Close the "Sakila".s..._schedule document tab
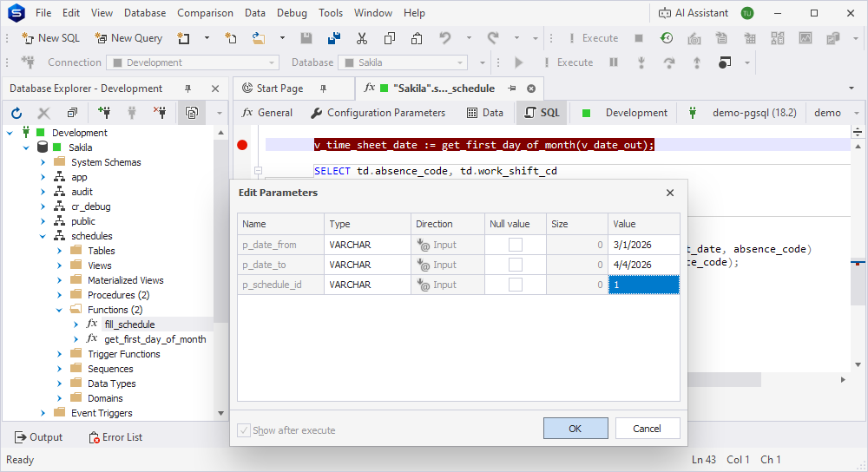868x472 pixels. (531, 88)
